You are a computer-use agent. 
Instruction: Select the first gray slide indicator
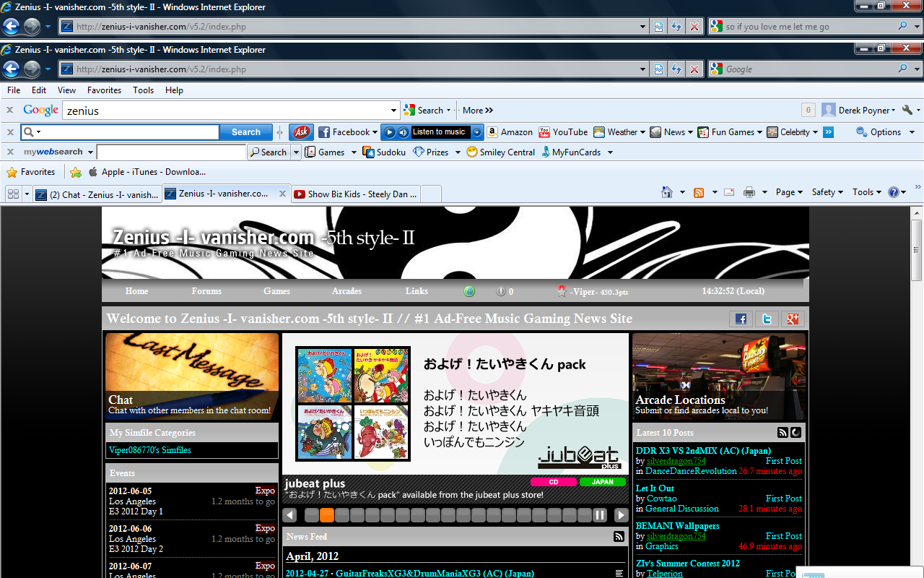tap(312, 515)
